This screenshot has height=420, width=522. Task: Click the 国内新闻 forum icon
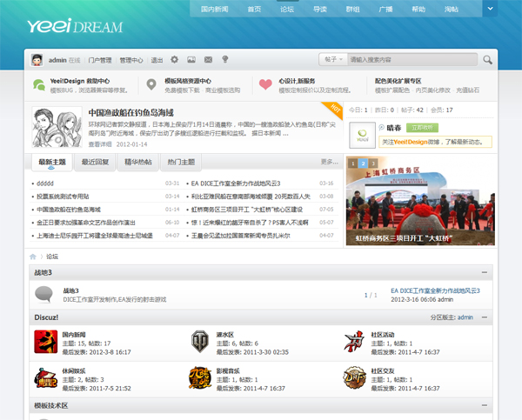[46, 342]
